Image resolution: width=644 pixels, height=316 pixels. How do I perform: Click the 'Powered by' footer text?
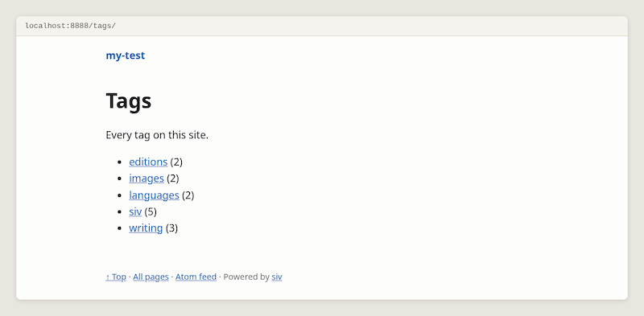tap(246, 277)
